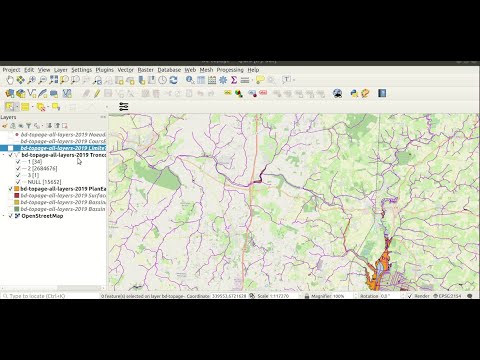Open the attribute table icon
This screenshot has height=360, width=480.
click(201, 80)
